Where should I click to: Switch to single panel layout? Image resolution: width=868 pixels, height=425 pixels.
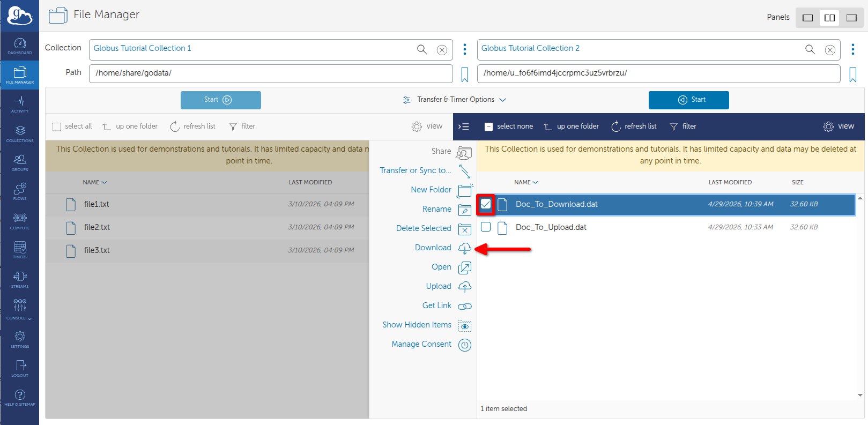(x=807, y=18)
